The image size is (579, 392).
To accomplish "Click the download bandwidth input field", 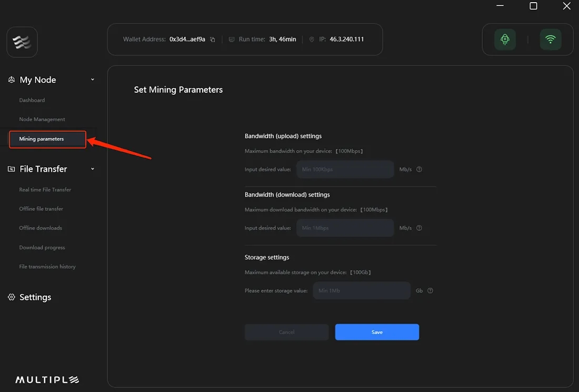I will pyautogui.click(x=345, y=228).
